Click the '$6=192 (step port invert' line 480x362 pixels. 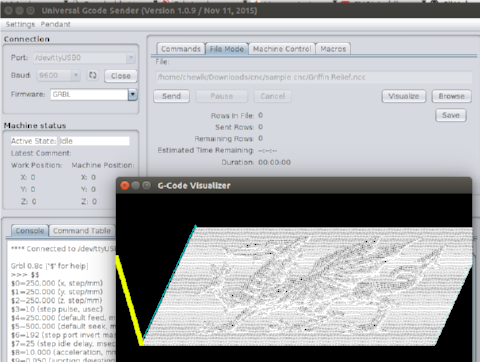pyautogui.click(x=63, y=335)
